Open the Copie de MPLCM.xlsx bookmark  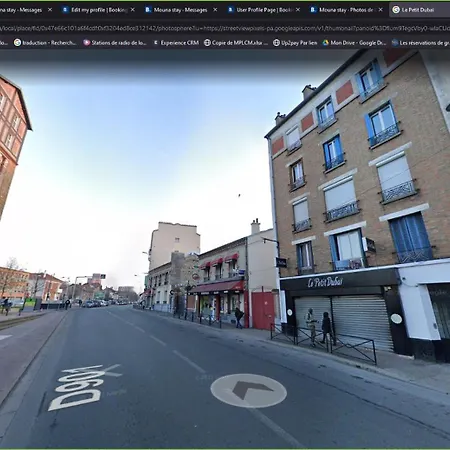(x=236, y=43)
